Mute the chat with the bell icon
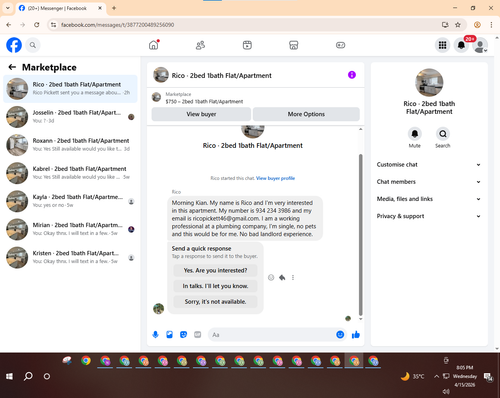 coord(415,134)
